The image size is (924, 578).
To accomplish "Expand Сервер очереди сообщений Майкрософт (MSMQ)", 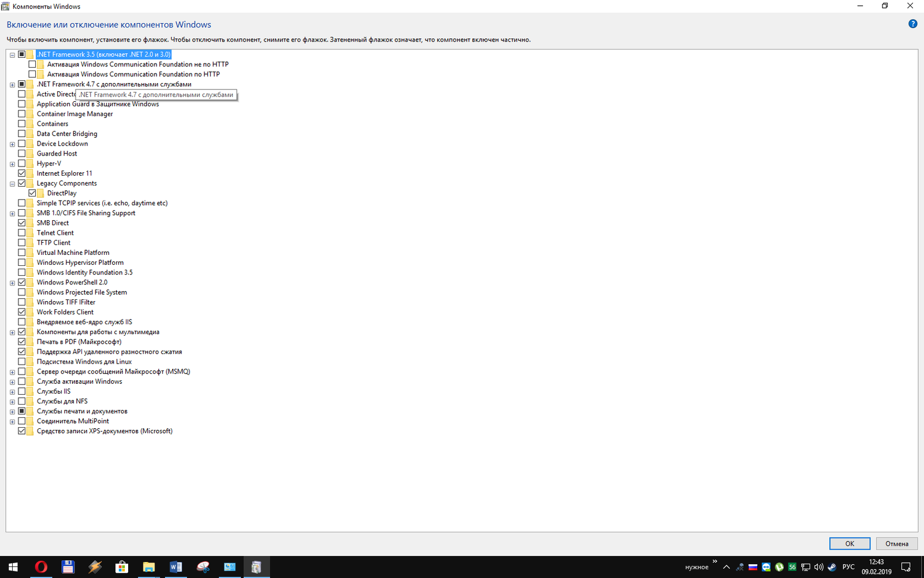I will tap(12, 372).
